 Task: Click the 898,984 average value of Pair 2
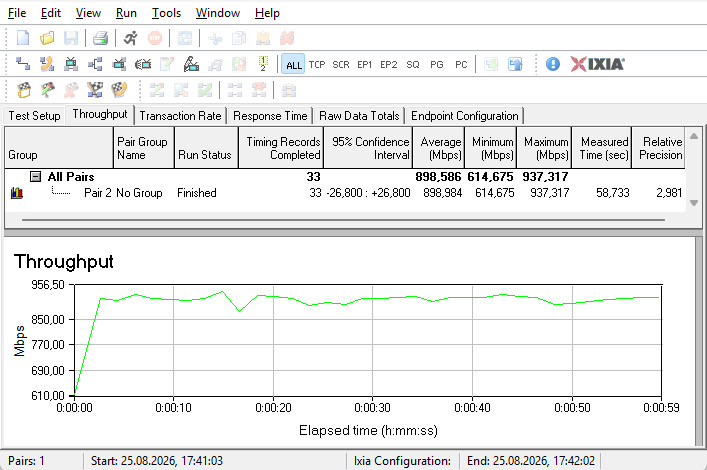click(442, 193)
